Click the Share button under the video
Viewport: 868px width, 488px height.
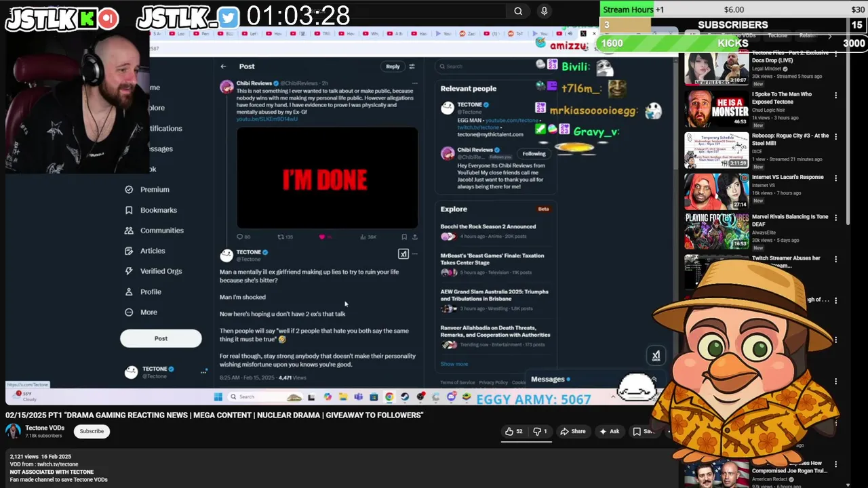[x=572, y=431]
